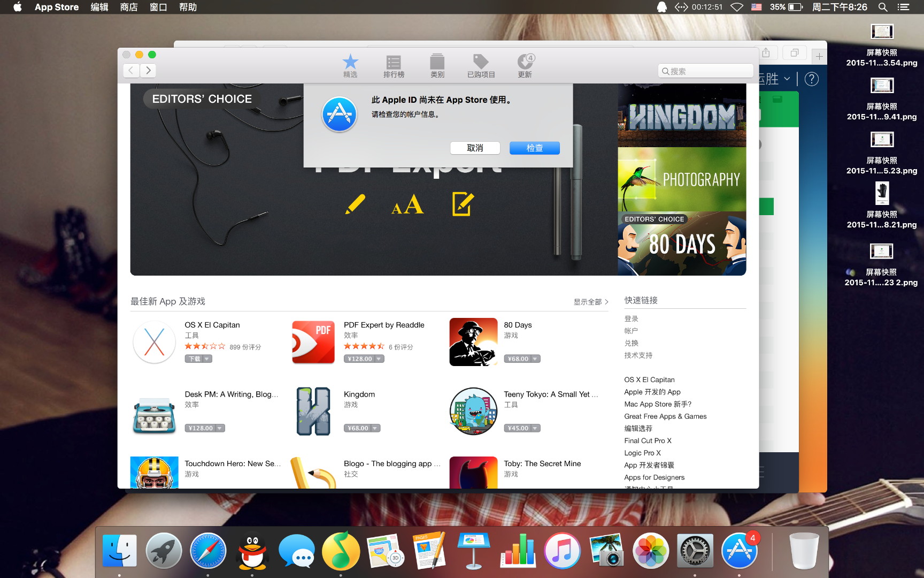Viewport: 924px width, 578px height.
Task: Open the 商店 store menu
Action: tap(129, 7)
